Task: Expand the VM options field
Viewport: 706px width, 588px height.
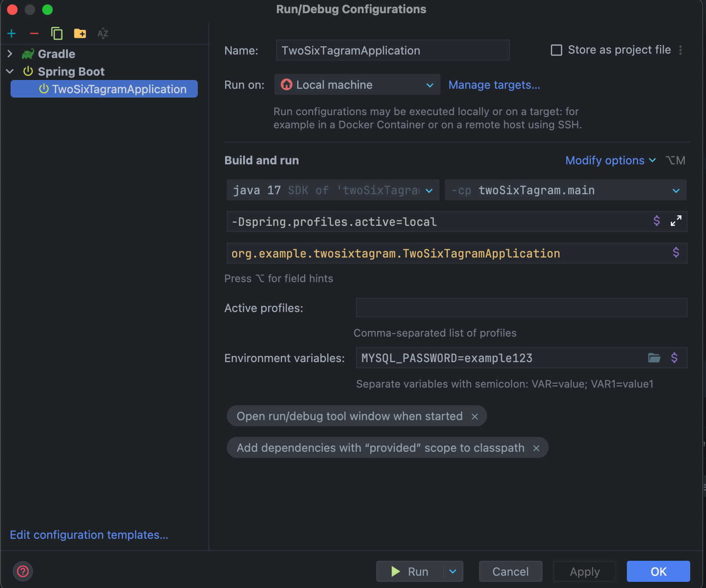Action: pyautogui.click(x=676, y=221)
